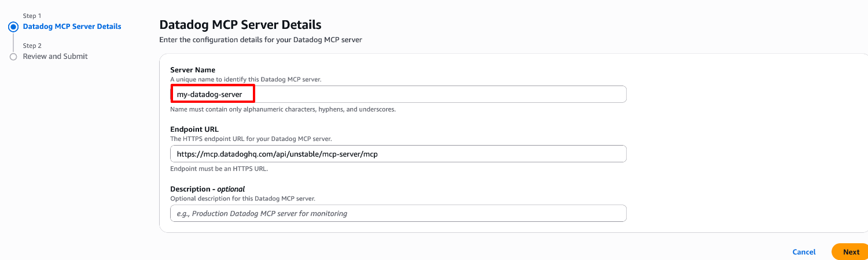Click the Step 2 text label
Screen dimensions: 868x260
(x=32, y=46)
